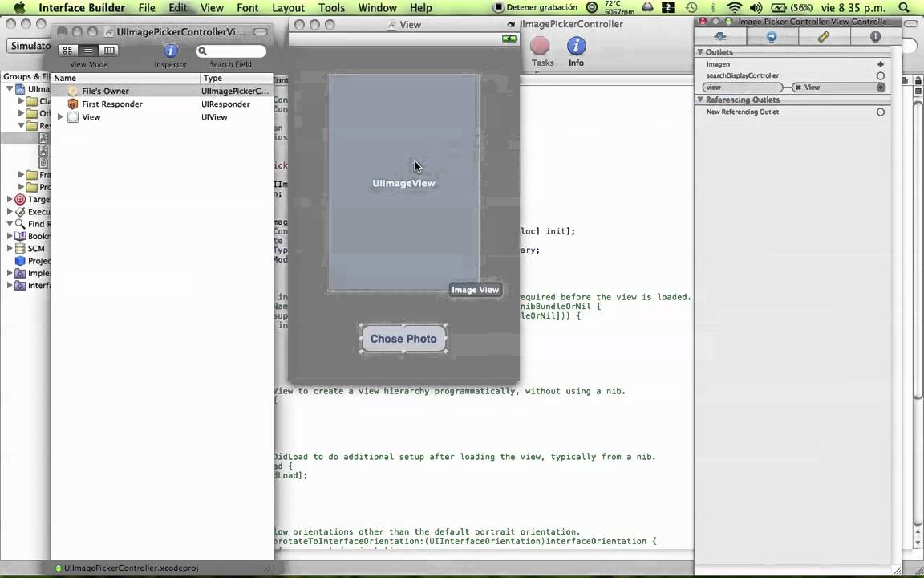Screen dimensions: 924x578
Task: Click the volume icon in menu bar
Action: click(x=756, y=8)
